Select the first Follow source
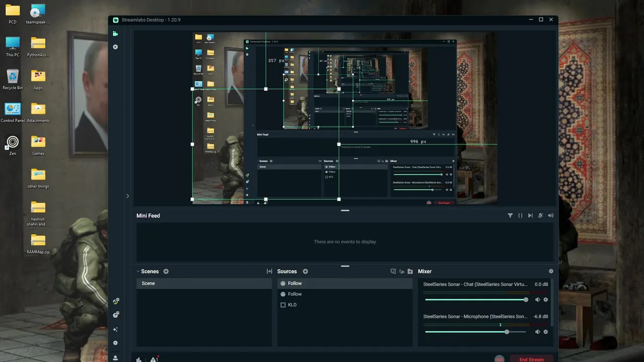The height and width of the screenshot is (362, 644). click(x=345, y=284)
